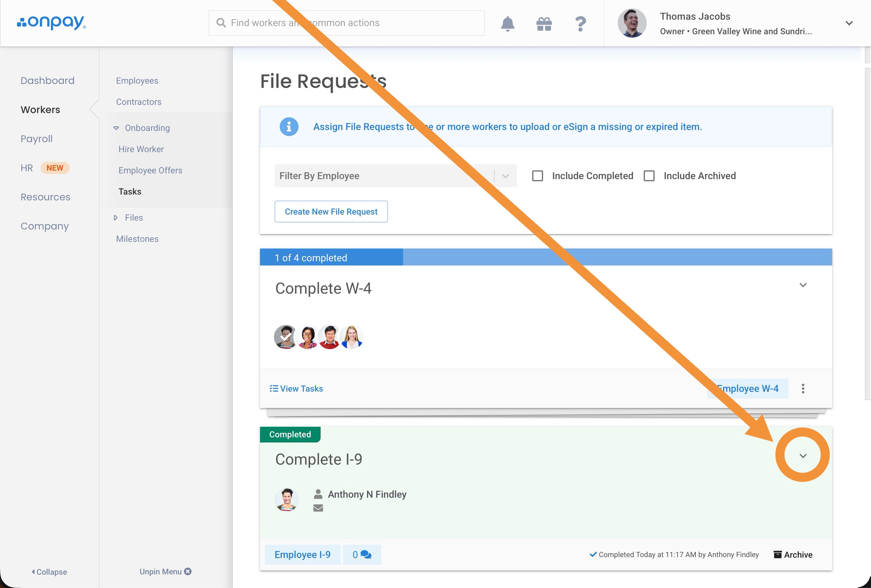This screenshot has width=871, height=588.
Task: Click the envelope icon under Anthony Findley
Action: click(x=318, y=508)
